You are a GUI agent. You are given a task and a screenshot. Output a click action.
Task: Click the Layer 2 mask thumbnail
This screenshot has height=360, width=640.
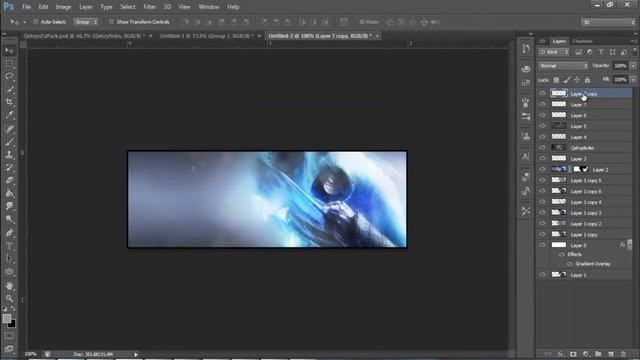pyautogui.click(x=580, y=169)
